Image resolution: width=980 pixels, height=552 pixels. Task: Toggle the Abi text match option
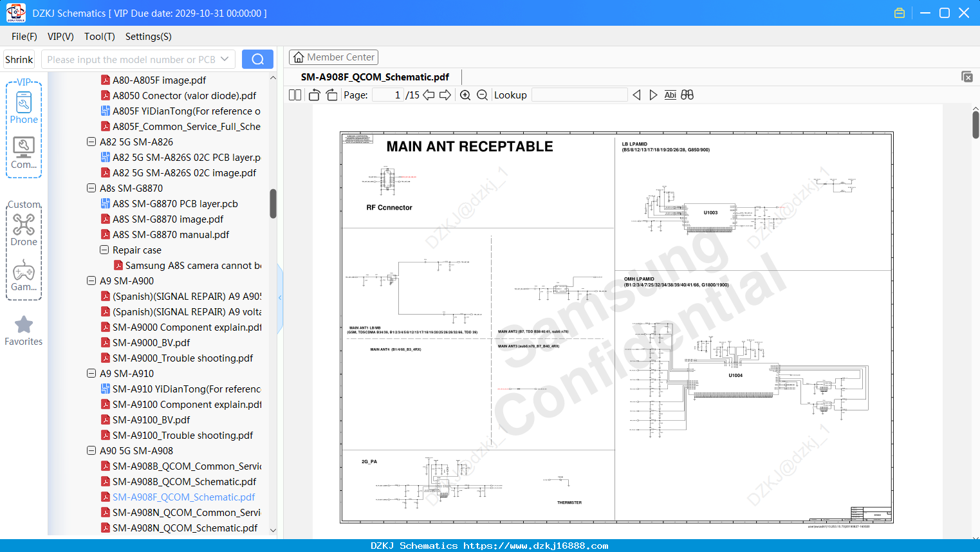(x=670, y=95)
